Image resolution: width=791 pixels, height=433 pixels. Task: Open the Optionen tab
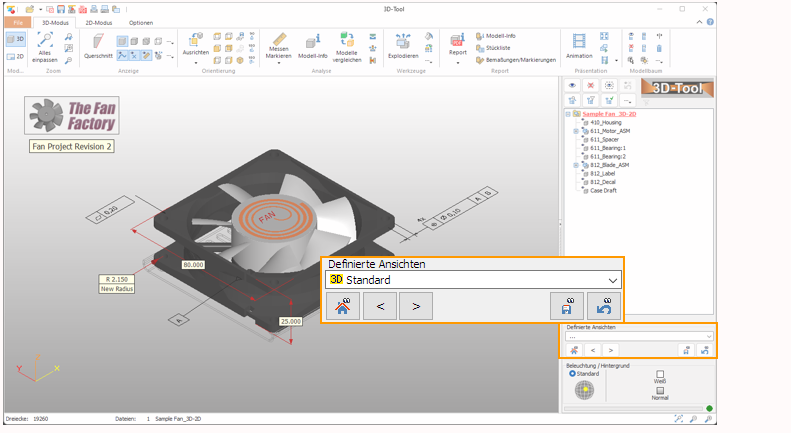(141, 22)
